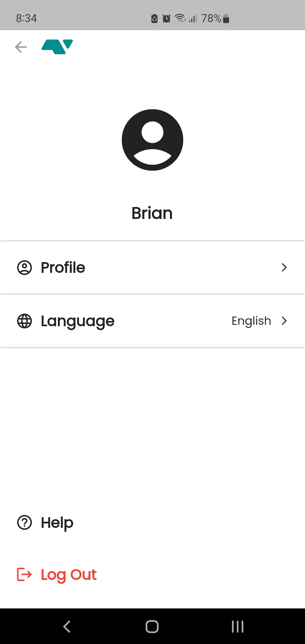Viewport: 305px width, 644px height.
Task: Click the red Log Out icon
Action: coord(25,575)
